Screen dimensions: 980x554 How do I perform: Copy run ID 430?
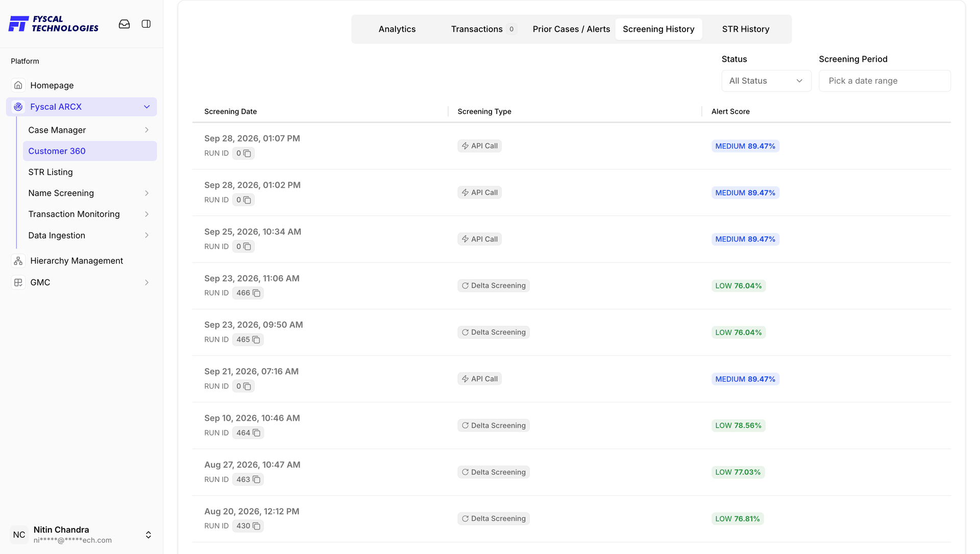[x=257, y=526]
